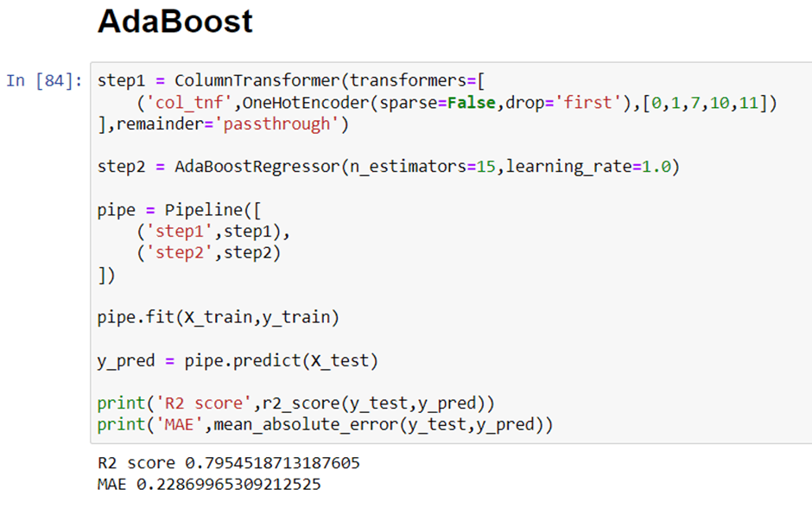Click the print R2 score code line
This screenshot has width=812, height=521.
point(295,403)
